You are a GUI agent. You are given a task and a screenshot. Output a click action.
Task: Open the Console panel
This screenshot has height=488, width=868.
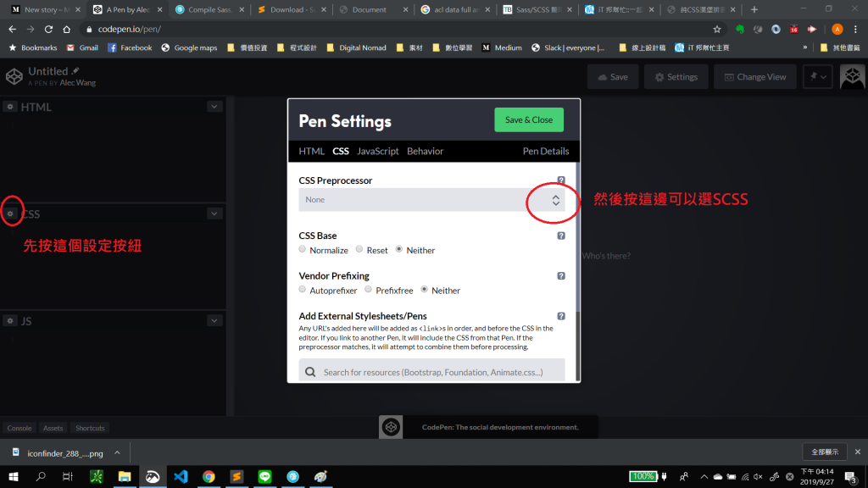coord(19,428)
